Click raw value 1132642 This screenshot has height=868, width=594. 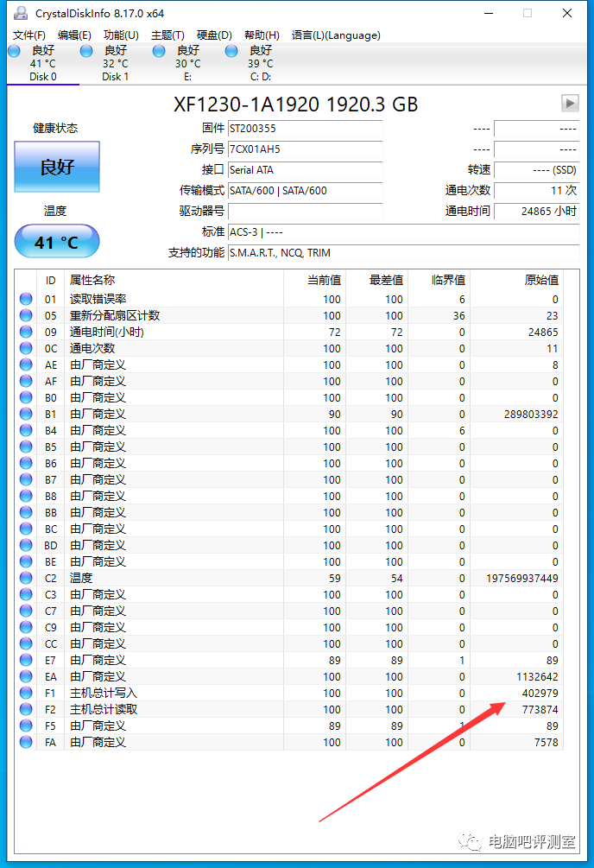537,676
